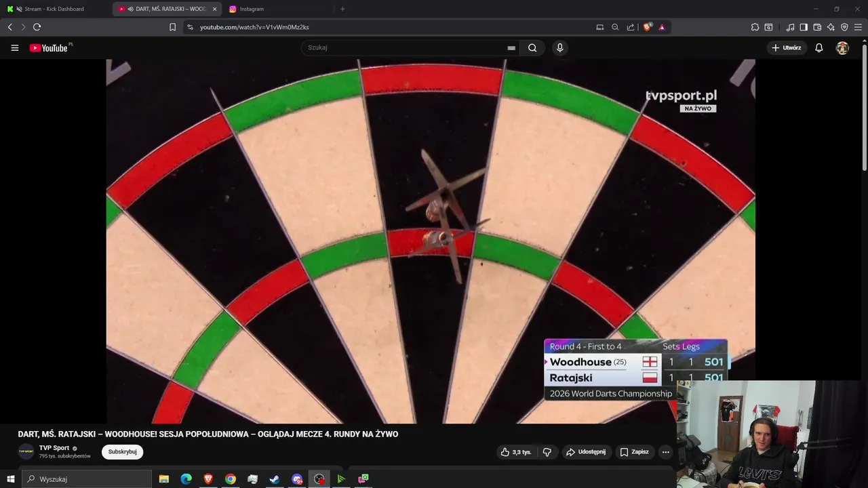
Task: Open the YouTube account avatar menu
Action: [x=842, y=47]
